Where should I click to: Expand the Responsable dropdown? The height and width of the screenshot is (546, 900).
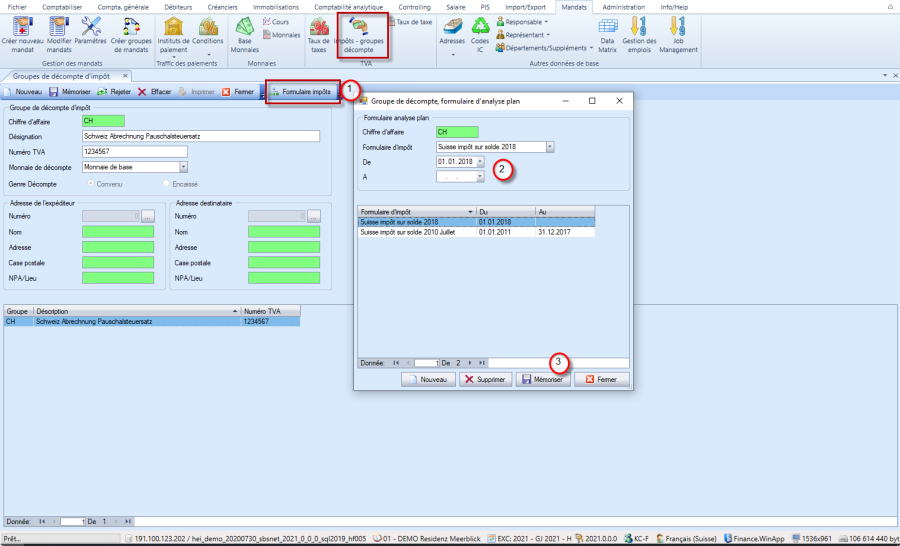coord(546,22)
